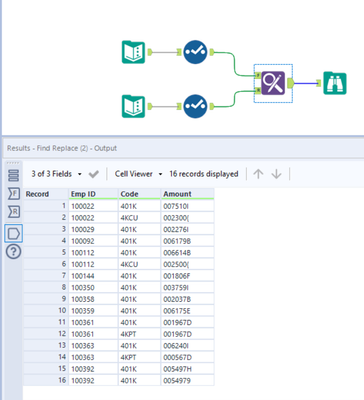Click the Record column header
Viewport: 364px width, 400px height.
[46, 194]
